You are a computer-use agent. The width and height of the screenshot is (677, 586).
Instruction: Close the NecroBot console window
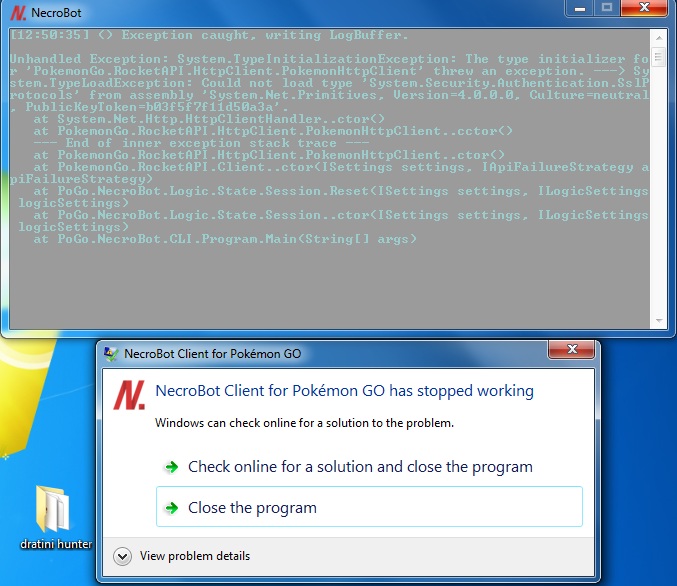[x=644, y=8]
